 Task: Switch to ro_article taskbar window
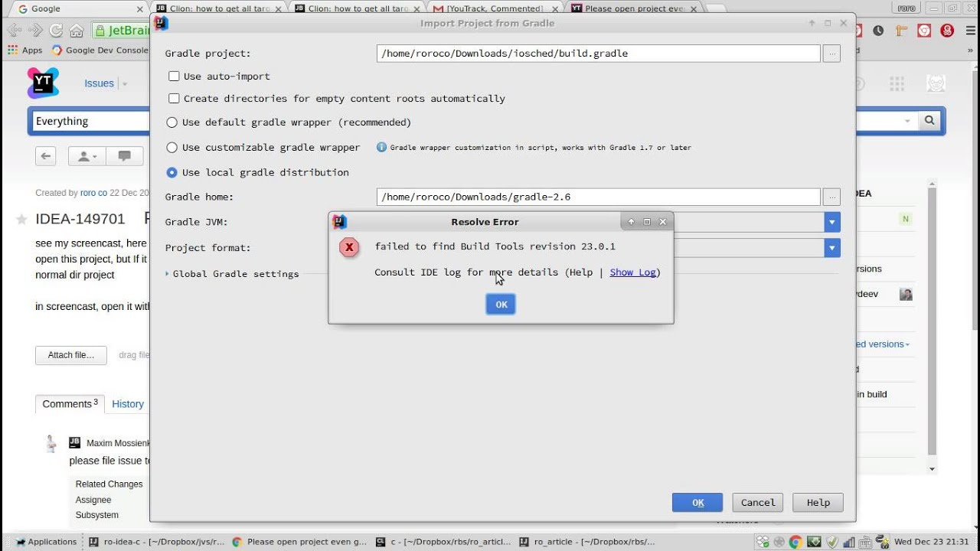pos(586,542)
